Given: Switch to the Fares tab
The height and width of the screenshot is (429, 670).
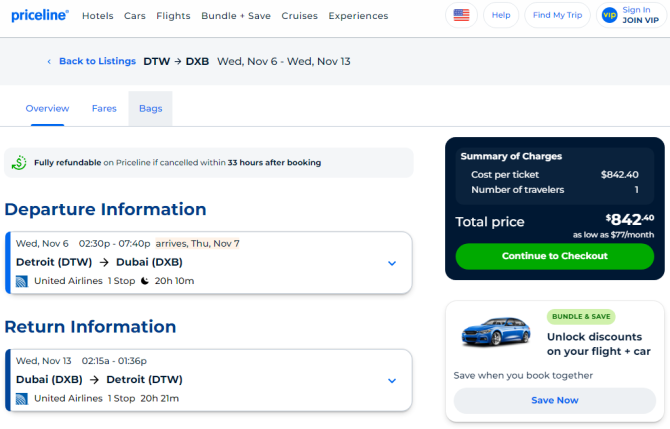Looking at the screenshot, I should pyautogui.click(x=104, y=109).
